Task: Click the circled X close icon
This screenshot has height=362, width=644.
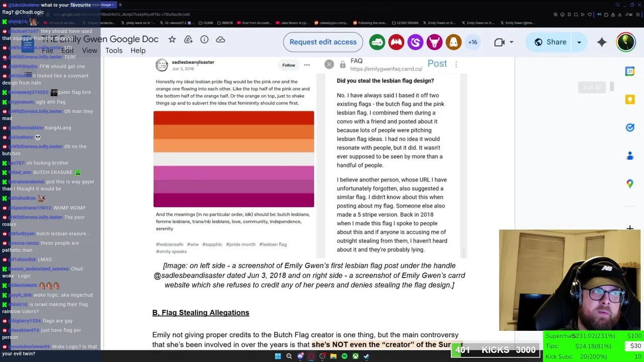Action: (x=329, y=64)
